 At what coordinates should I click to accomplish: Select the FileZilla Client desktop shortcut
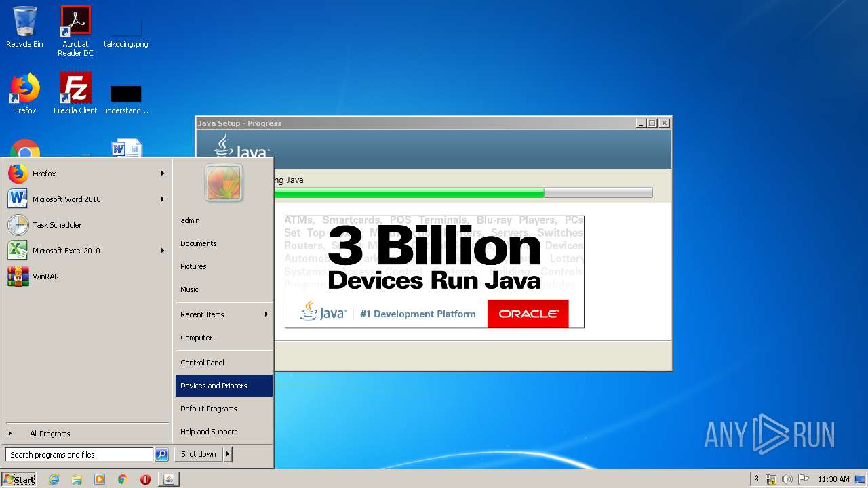pos(75,94)
